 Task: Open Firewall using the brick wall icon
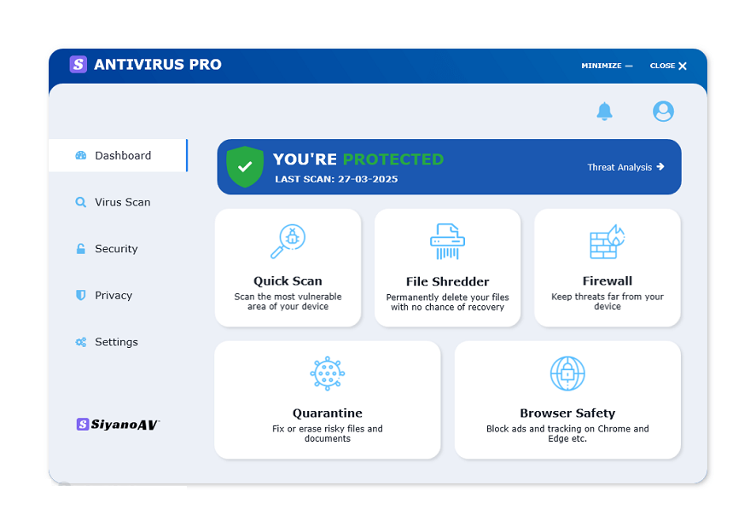click(607, 241)
